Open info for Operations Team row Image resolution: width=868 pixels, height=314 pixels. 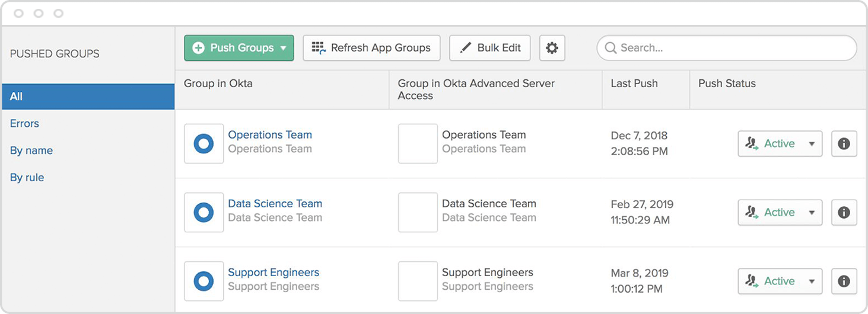click(844, 144)
